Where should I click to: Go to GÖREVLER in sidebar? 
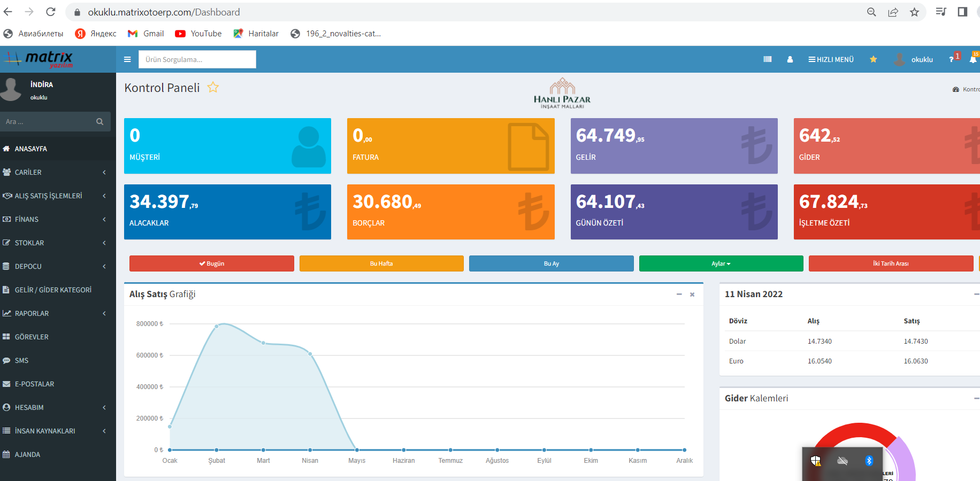coord(32,337)
